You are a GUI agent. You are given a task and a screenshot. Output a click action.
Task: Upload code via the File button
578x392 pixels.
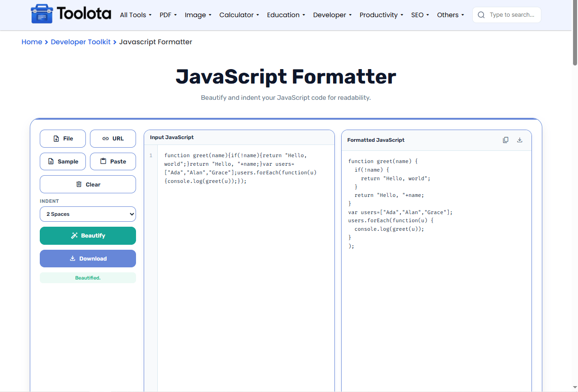click(x=63, y=139)
